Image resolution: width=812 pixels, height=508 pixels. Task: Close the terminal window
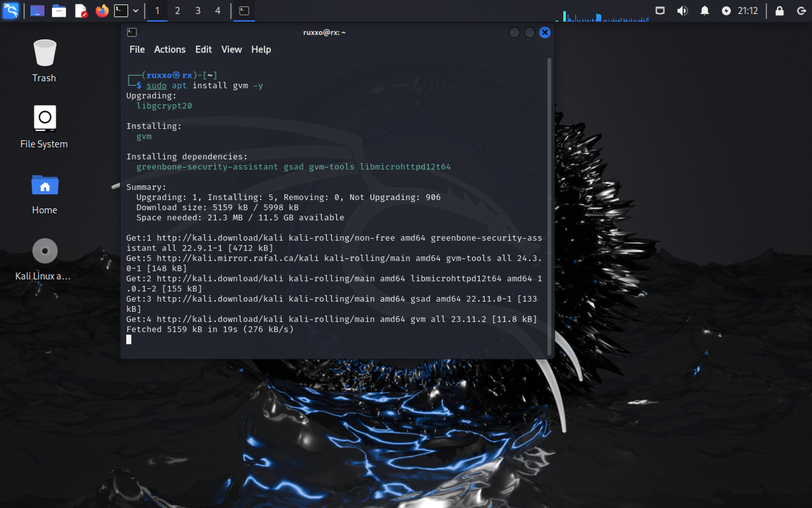tap(545, 33)
